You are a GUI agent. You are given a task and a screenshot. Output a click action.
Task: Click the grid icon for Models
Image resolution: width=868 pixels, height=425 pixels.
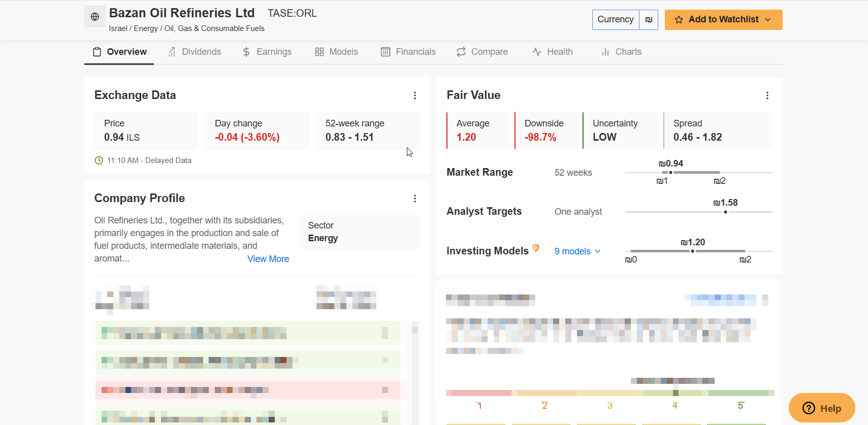tap(319, 52)
